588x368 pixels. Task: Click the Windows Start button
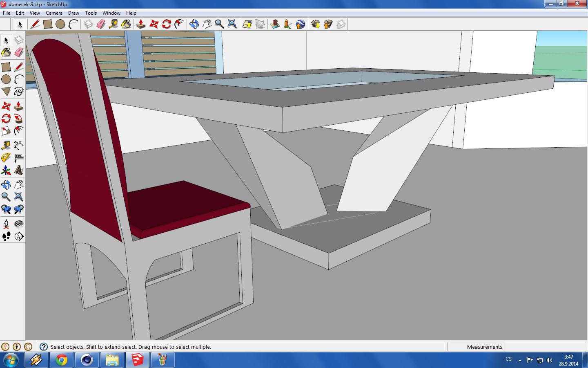pos(11,360)
